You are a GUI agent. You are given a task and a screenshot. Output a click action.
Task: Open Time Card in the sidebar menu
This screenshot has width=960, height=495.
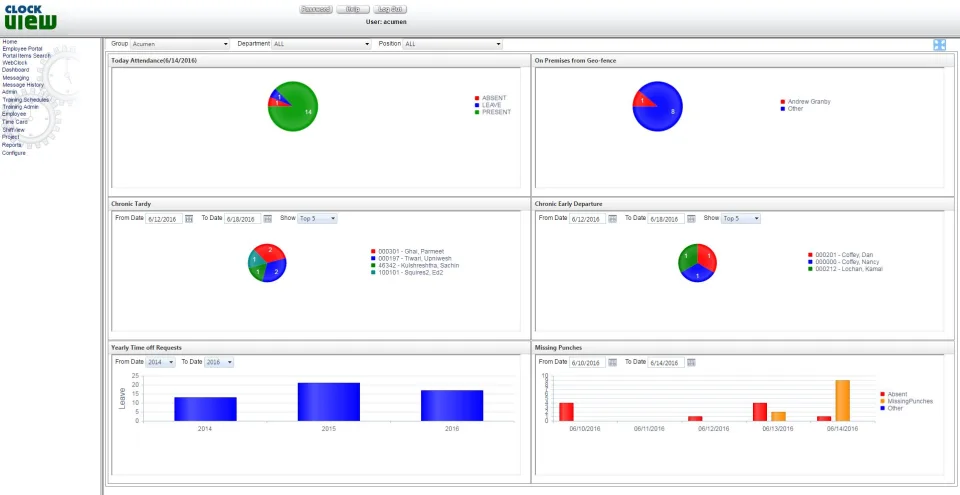(x=15, y=122)
